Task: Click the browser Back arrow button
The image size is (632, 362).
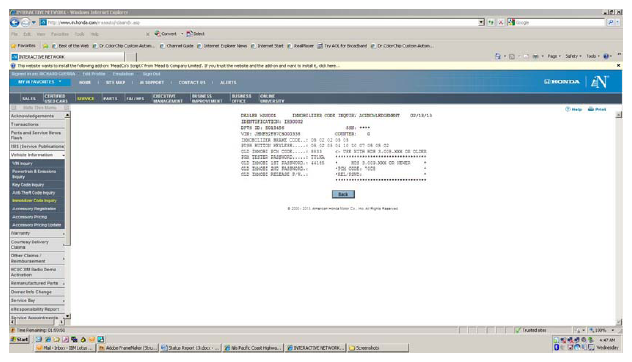Action: (x=15, y=23)
